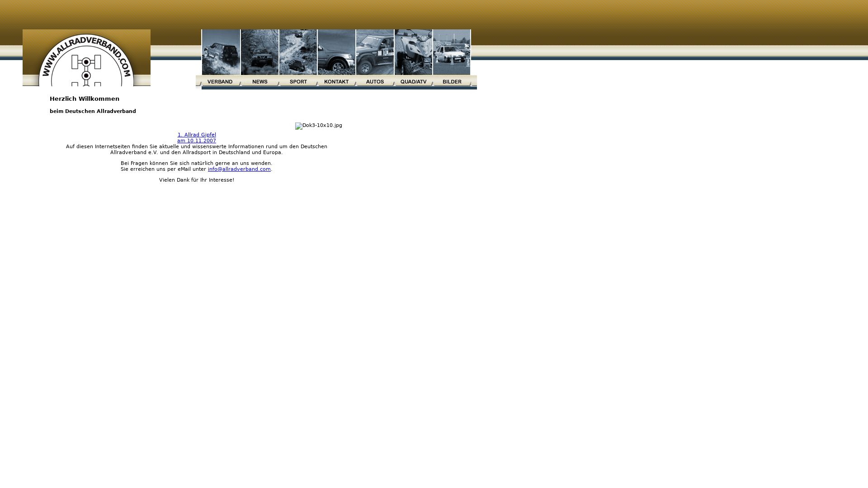Click the SUV wheel thumbnail above KONTAKT
The height and width of the screenshot is (488, 868).
click(336, 52)
